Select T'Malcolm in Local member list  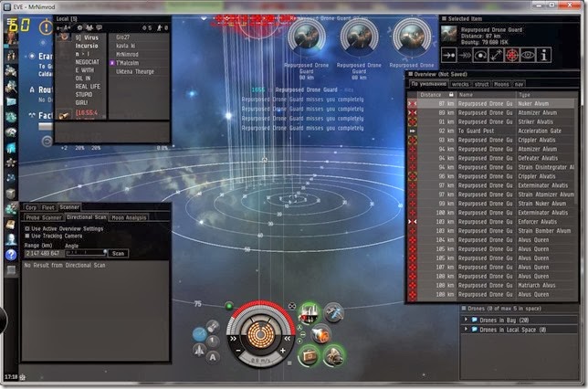138,63
